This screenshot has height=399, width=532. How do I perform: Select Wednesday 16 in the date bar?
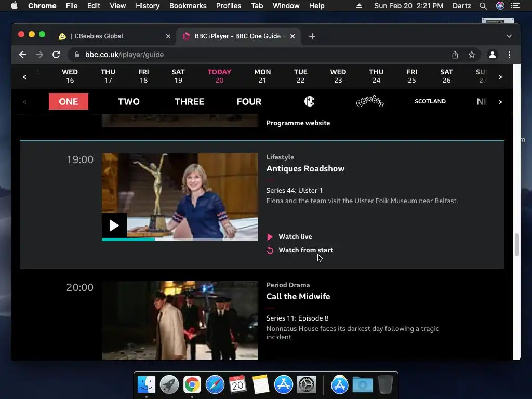70,76
